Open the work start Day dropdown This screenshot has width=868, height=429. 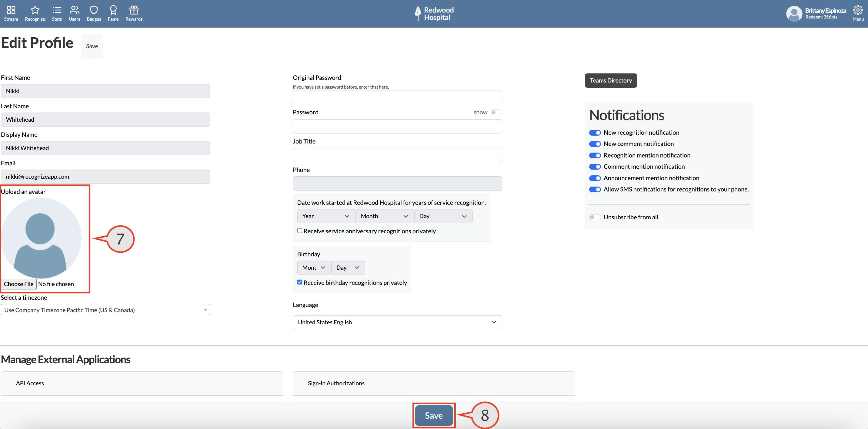[x=443, y=216]
